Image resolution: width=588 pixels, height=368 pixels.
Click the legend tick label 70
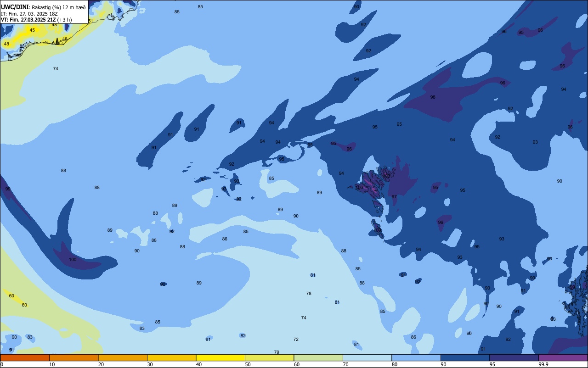pos(345,364)
